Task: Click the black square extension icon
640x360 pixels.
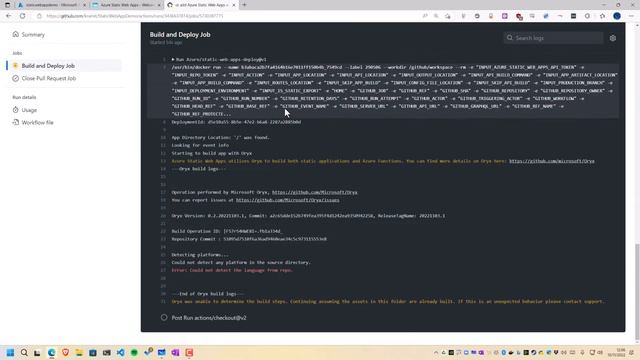Action: point(573,16)
